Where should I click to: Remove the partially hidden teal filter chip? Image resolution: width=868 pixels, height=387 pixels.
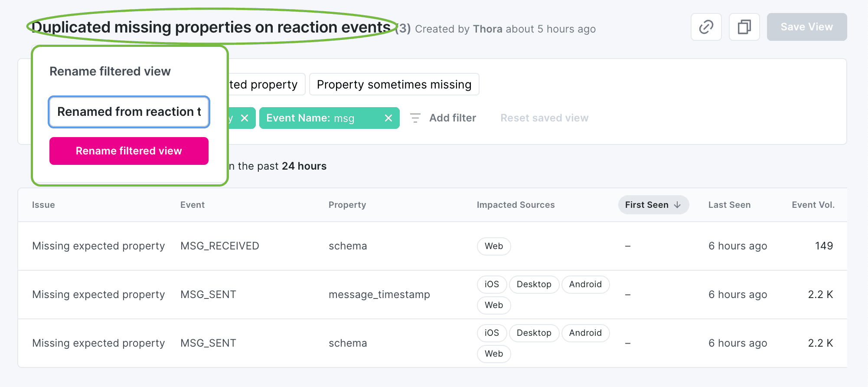coord(245,118)
